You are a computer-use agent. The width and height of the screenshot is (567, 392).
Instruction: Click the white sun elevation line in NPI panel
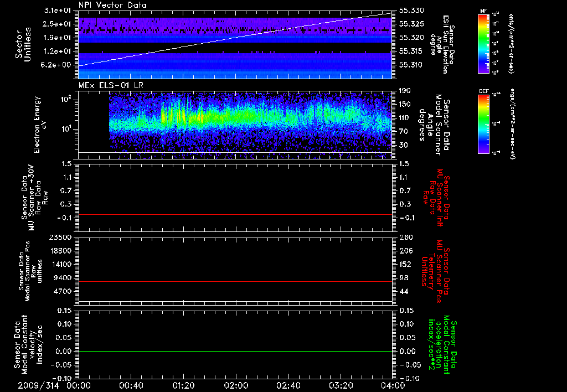click(235, 39)
